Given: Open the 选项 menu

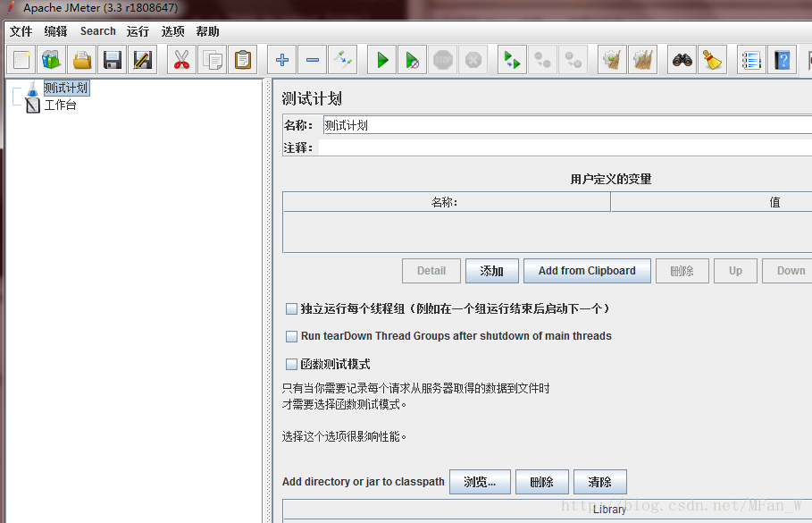Looking at the screenshot, I should coord(173,31).
